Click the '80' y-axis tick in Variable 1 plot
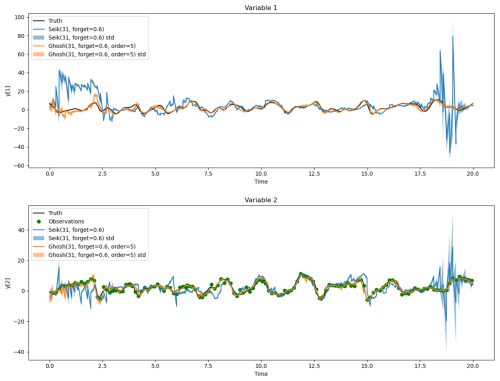This screenshot has width=500, height=381. coord(21,36)
